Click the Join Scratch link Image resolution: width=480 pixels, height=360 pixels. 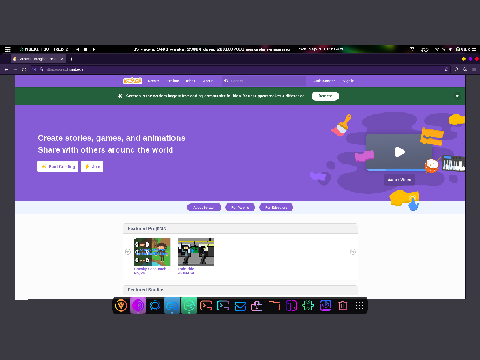(x=324, y=81)
